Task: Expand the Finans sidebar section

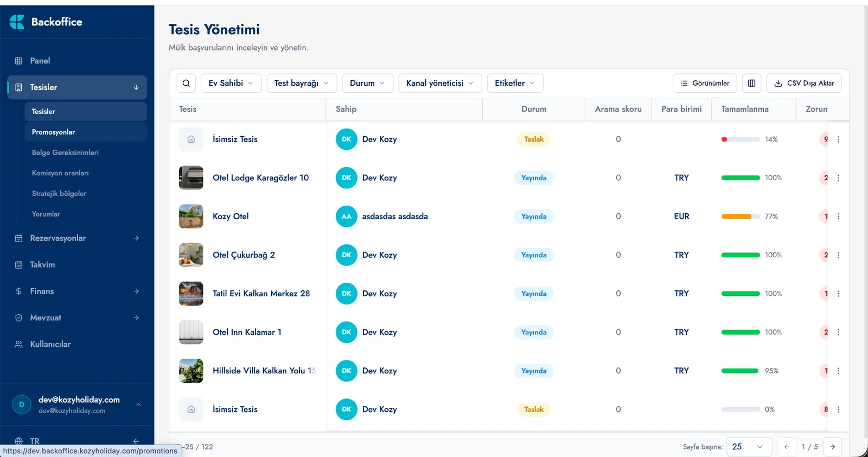Action: tap(77, 291)
